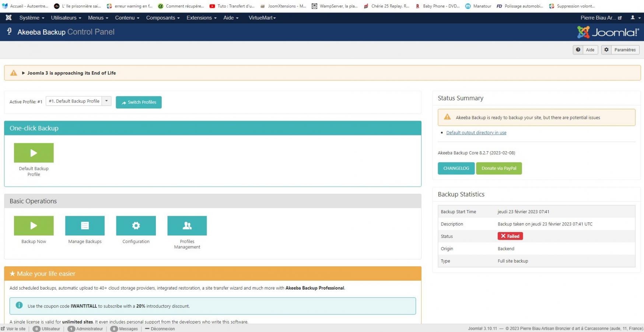Click the large Joomla! brand logo
The width and height of the screenshot is (644, 332).
(x=608, y=32)
